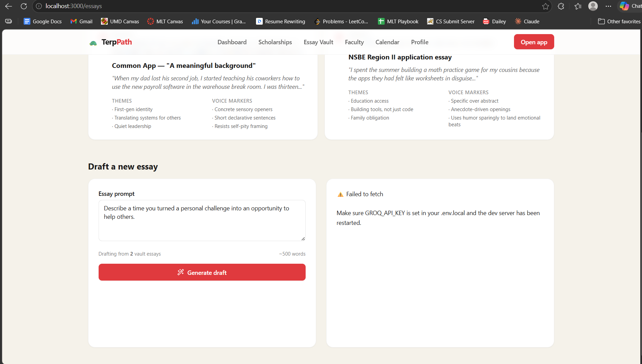Click the leftmost favorites bar icon

[x=8, y=21]
